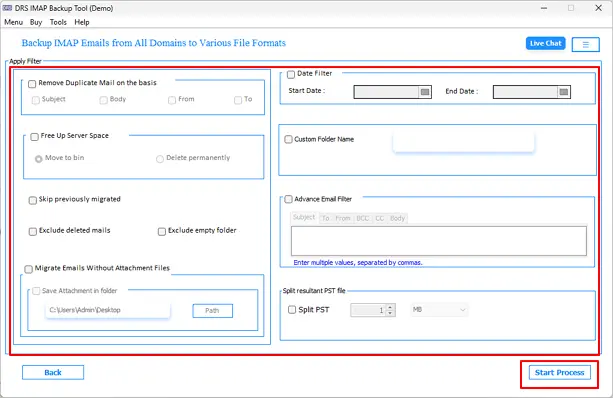Click the Advance Email Filter text area
This screenshot has width=613, height=398.
tap(439, 241)
